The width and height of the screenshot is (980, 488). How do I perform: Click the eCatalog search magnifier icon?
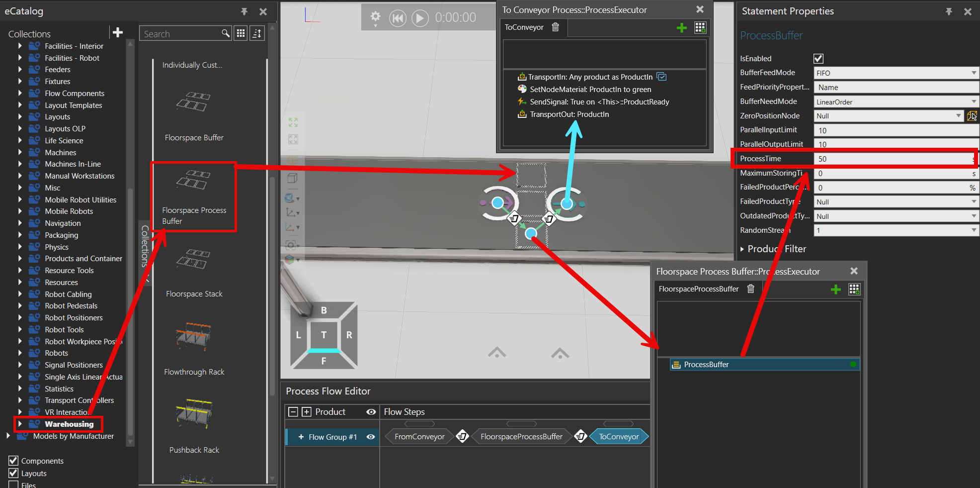click(226, 33)
